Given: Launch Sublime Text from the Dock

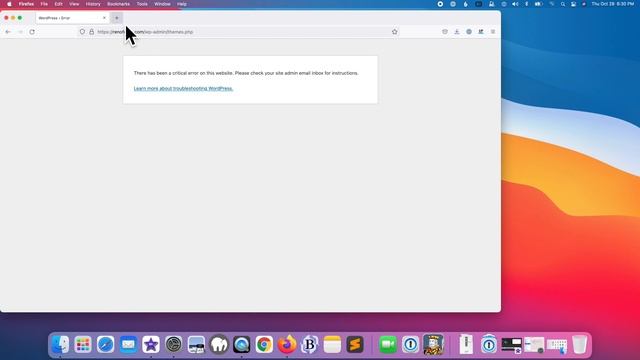Looking at the screenshot, I should [x=355, y=344].
